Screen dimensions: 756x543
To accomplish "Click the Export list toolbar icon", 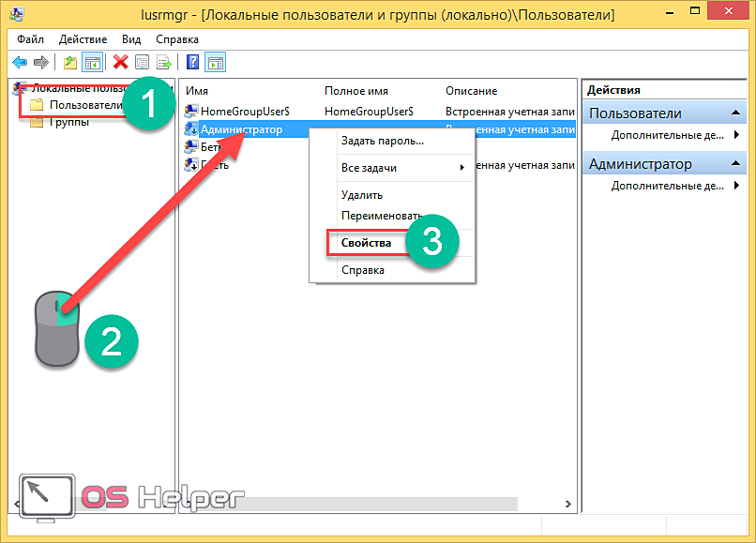I will click(x=164, y=63).
